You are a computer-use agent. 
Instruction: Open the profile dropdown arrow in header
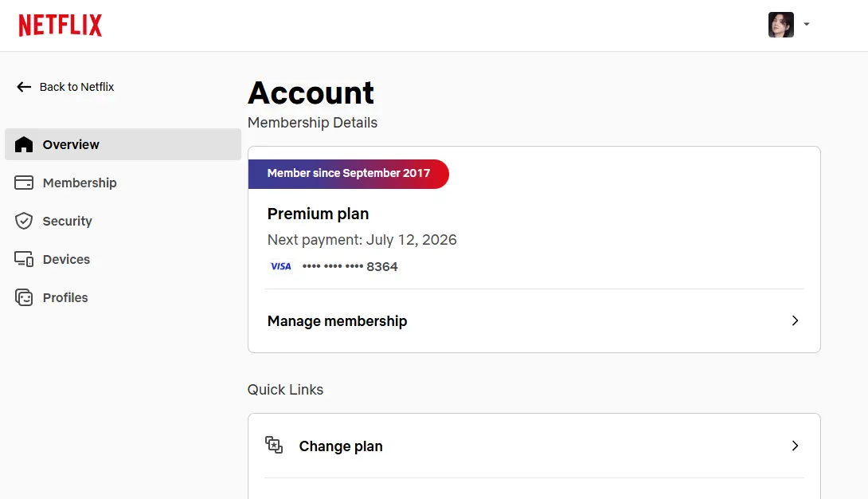[807, 25]
